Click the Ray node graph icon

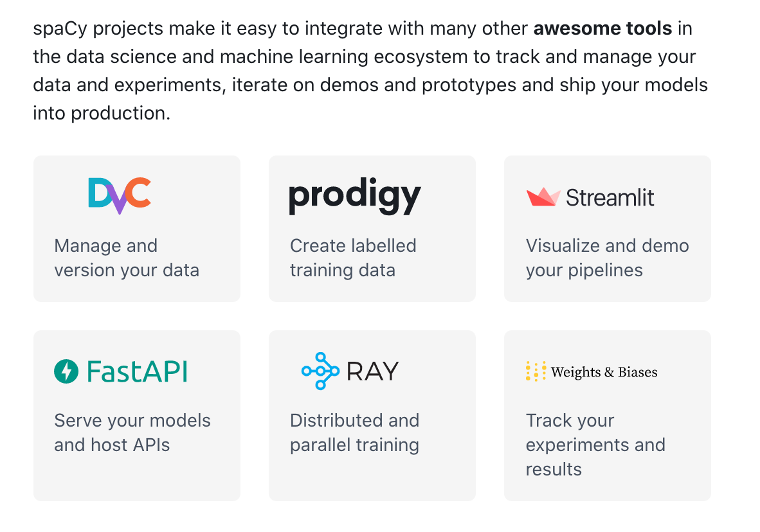coord(320,371)
